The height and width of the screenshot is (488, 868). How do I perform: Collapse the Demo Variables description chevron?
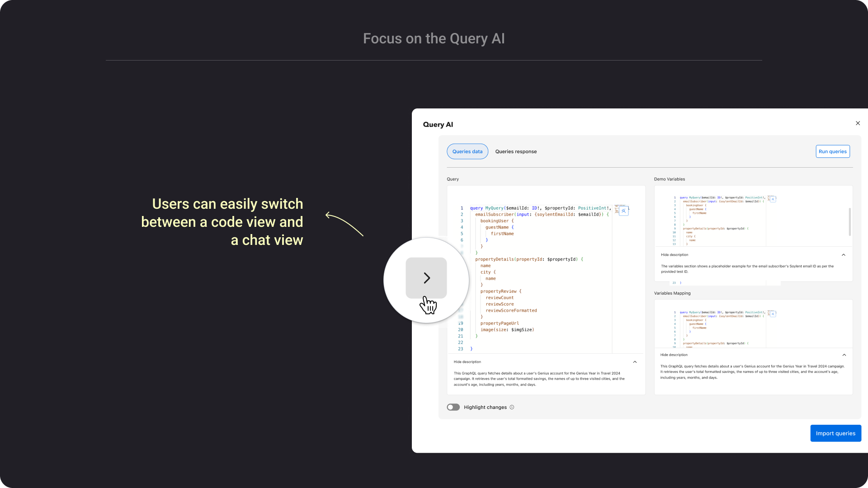pyautogui.click(x=844, y=255)
